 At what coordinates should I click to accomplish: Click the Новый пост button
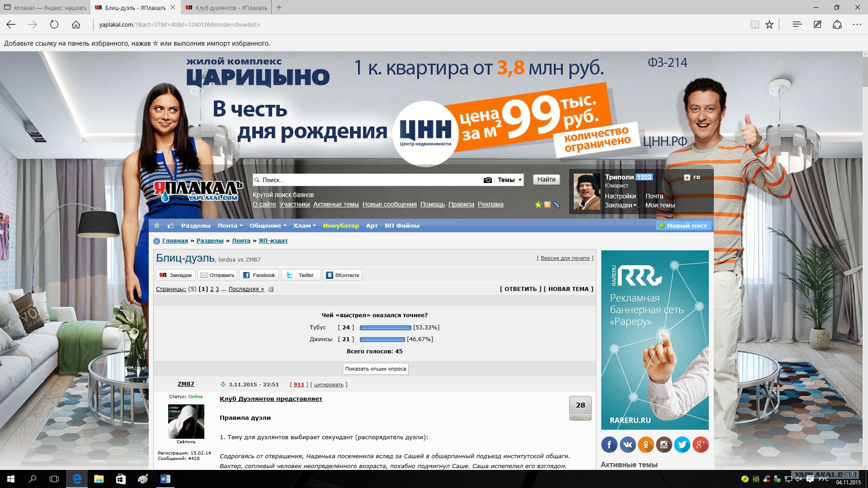[683, 226]
